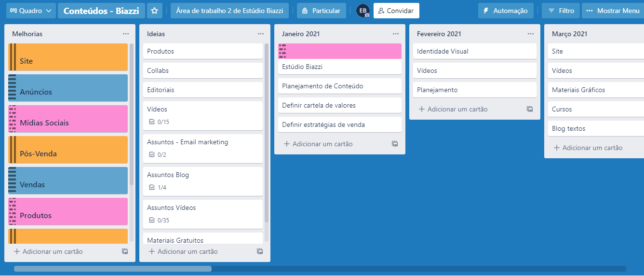Image resolution: width=644 pixels, height=276 pixels.
Task: Open the Vídeos card checklist 0/15 badge
Action: [160, 122]
